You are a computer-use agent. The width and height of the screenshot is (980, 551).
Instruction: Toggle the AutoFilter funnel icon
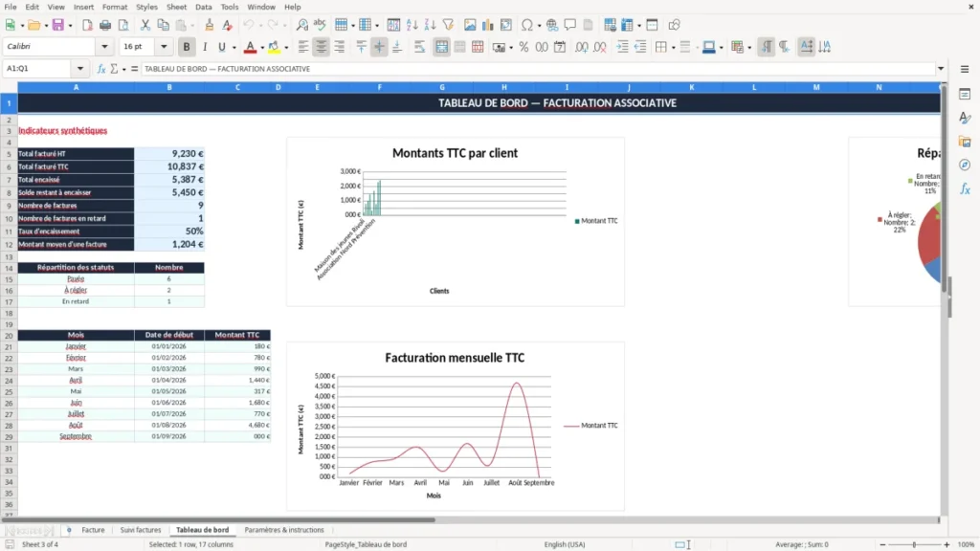(x=448, y=25)
